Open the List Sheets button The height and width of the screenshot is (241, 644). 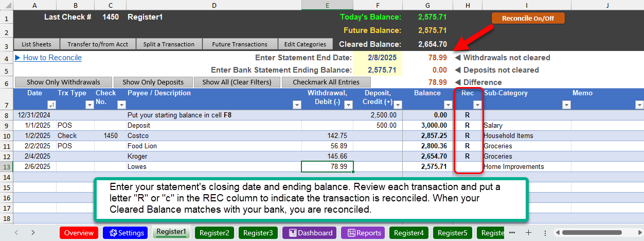(x=37, y=44)
